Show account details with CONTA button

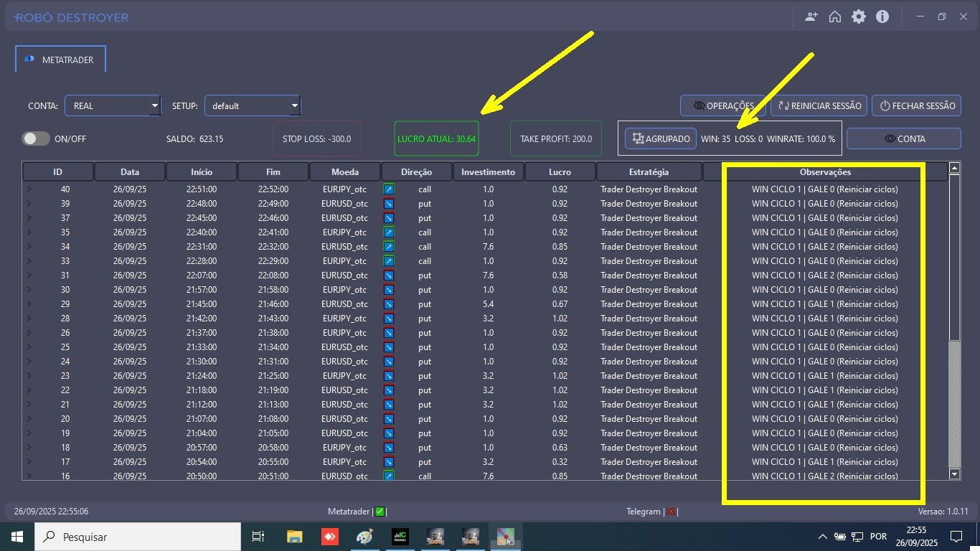tap(903, 139)
